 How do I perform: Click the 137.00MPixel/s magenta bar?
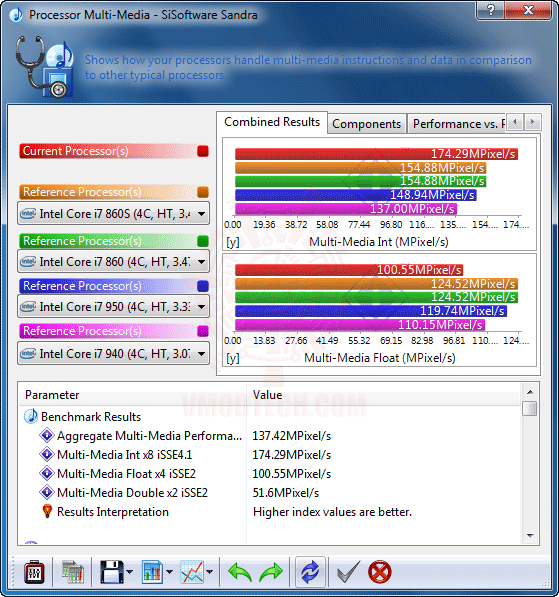click(346, 209)
